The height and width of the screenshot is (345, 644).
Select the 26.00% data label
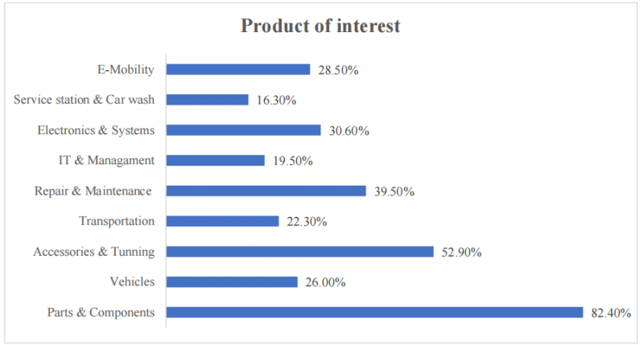pyautogui.click(x=325, y=282)
